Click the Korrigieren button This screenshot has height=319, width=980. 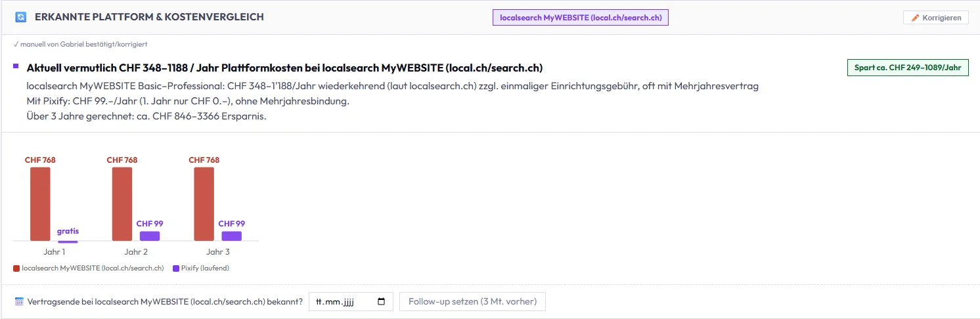pyautogui.click(x=935, y=18)
